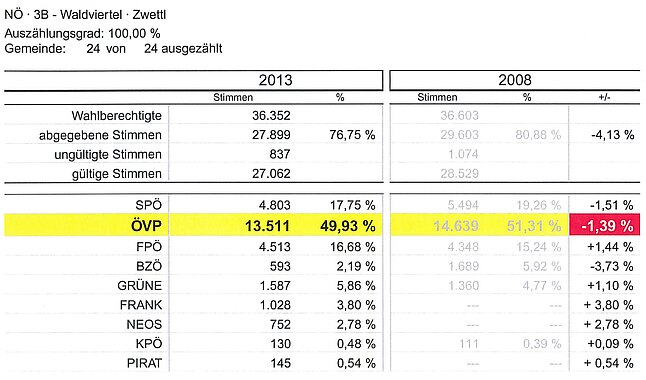Click the KPÖ percentage 0,48 %

[356, 344]
